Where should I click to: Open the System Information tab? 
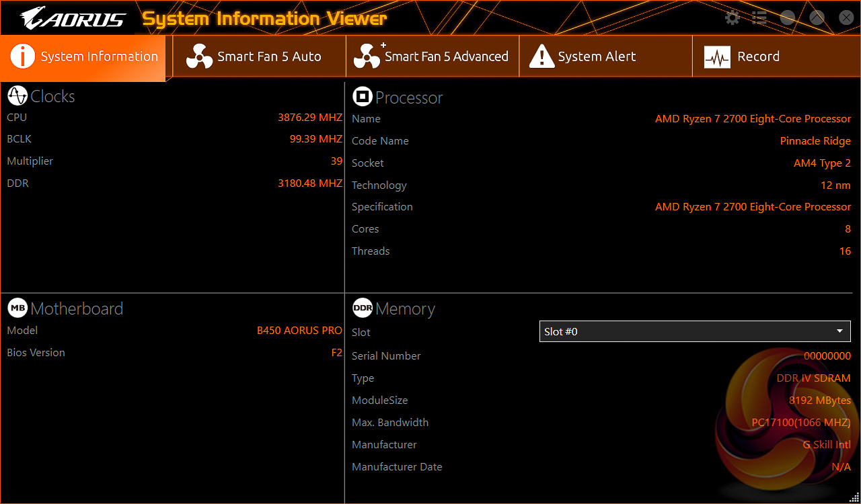(84, 57)
